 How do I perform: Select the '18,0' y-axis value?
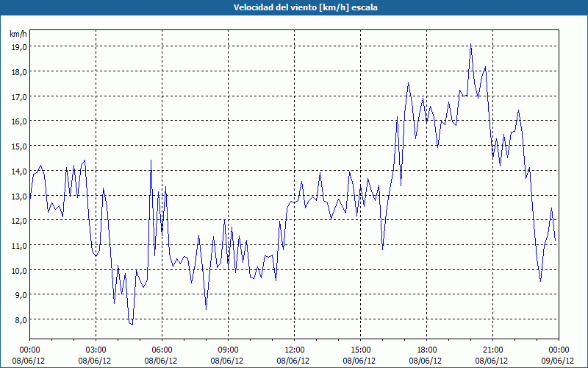[19, 71]
